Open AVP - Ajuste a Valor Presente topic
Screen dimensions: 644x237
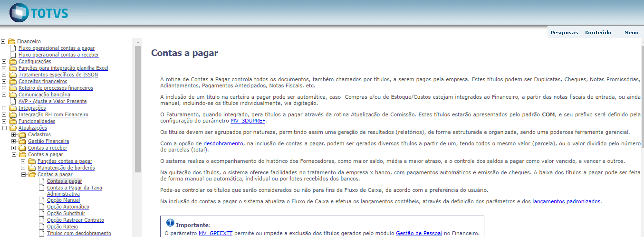(x=53, y=101)
